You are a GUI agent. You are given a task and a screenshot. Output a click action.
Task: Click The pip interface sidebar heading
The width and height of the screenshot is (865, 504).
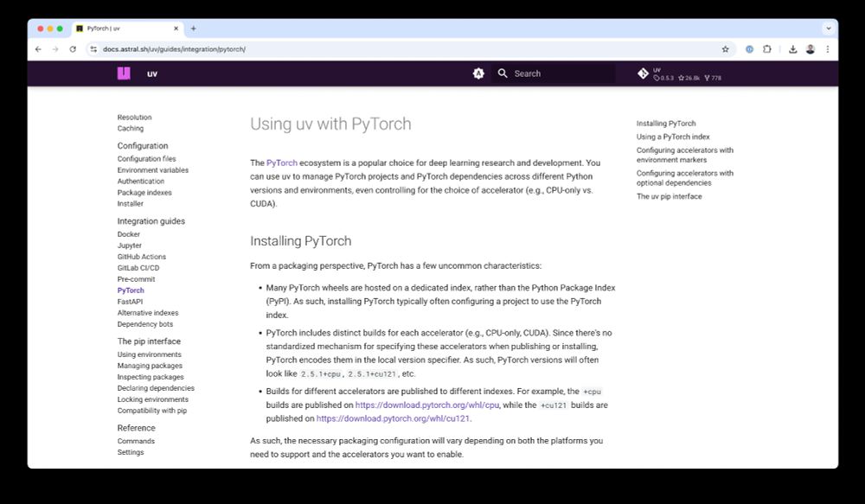click(149, 341)
